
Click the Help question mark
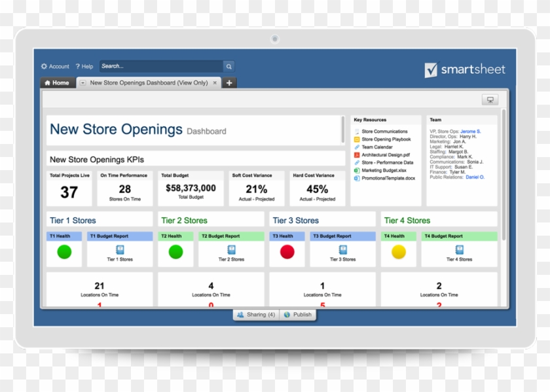pyautogui.click(x=77, y=66)
